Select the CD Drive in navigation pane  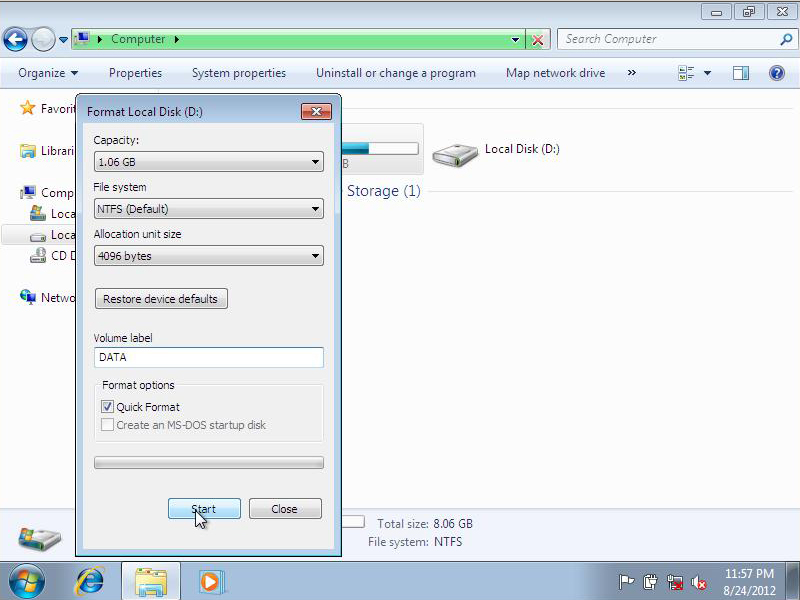53,255
